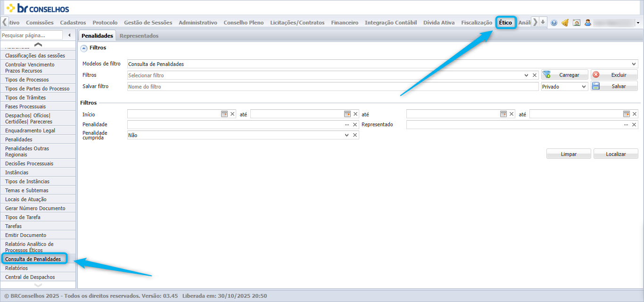Click the Salvar filter button
Viewport: 644px width, 302px height.
pos(614,86)
